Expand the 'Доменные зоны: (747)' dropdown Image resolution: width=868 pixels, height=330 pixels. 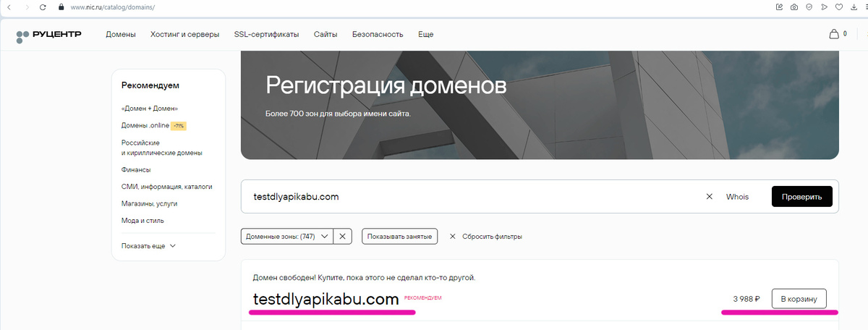coord(287,237)
